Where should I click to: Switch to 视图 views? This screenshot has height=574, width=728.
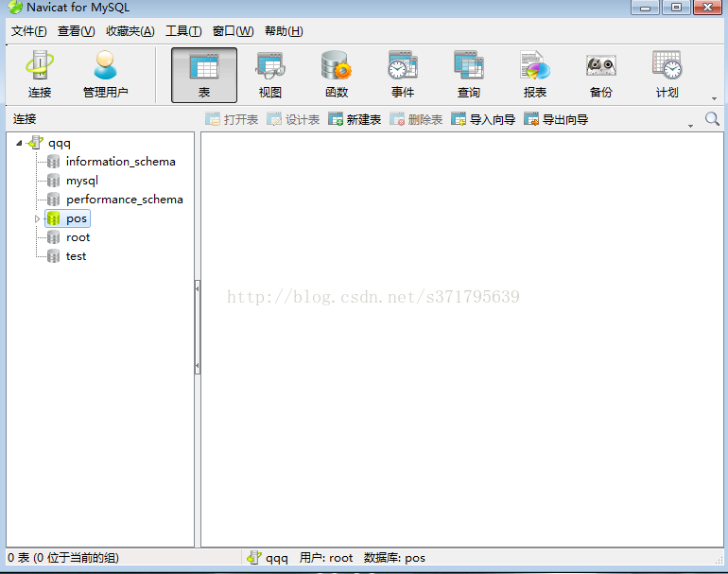270,75
